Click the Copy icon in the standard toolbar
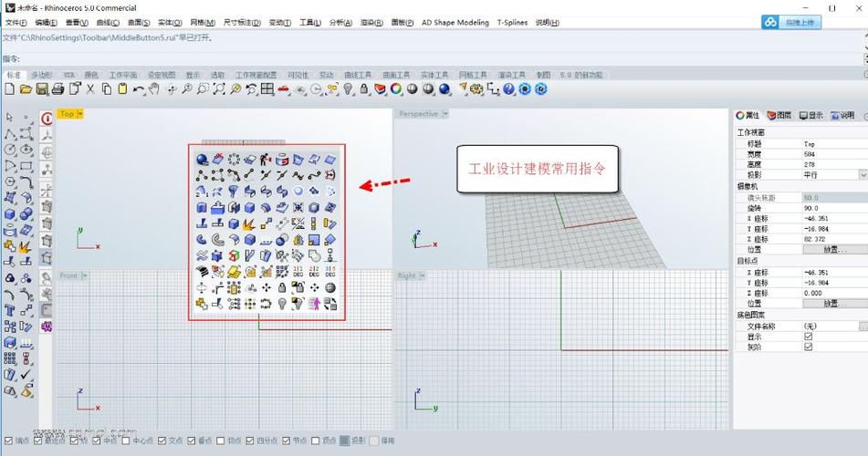Viewport: 868px width, 456px height. pyautogui.click(x=106, y=89)
